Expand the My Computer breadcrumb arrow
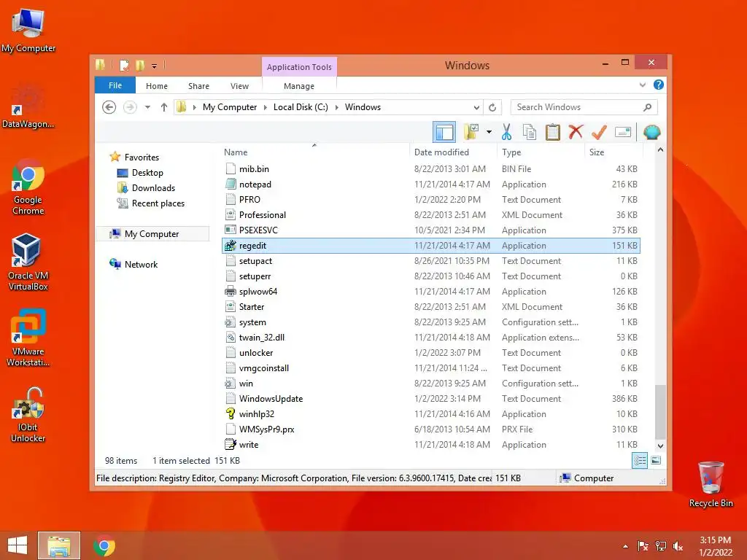Screen dimensions: 747x560 coord(266,108)
